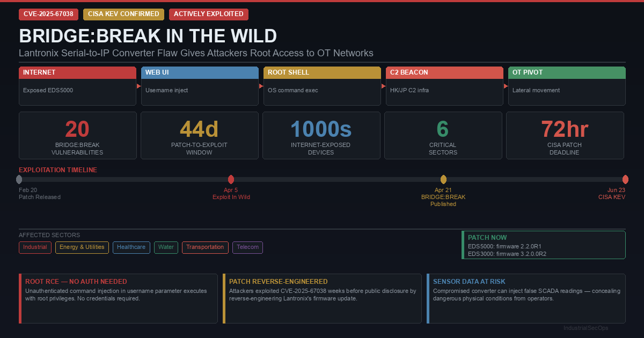Select the Apr 21 timeline marker
This screenshot has width=644, height=338.
click(443, 179)
